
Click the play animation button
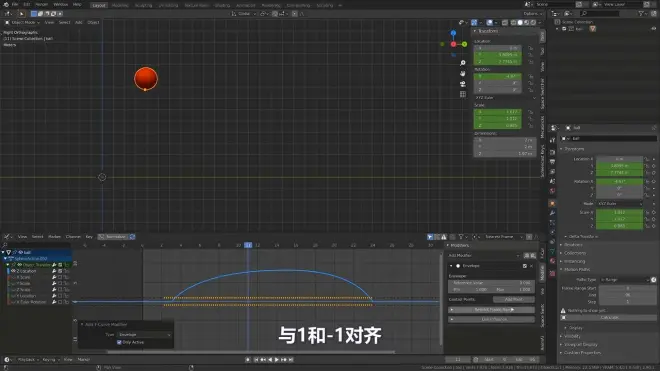[x=277, y=360]
